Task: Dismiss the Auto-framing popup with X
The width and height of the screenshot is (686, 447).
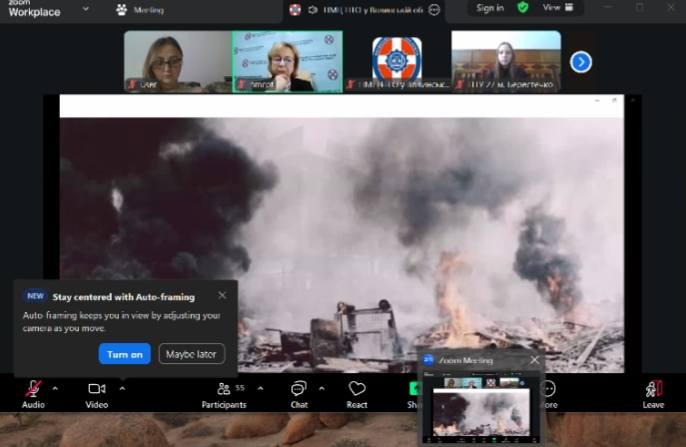Action: [x=222, y=295]
